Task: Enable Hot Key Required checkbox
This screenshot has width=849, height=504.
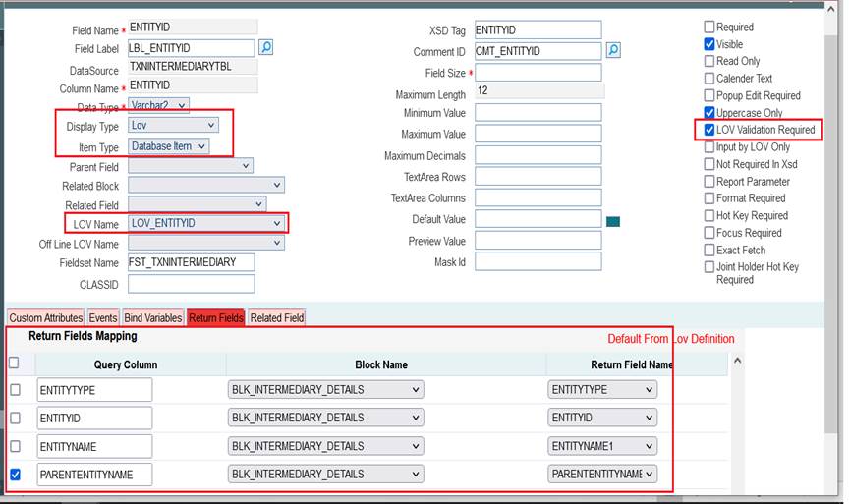Action: tap(709, 215)
